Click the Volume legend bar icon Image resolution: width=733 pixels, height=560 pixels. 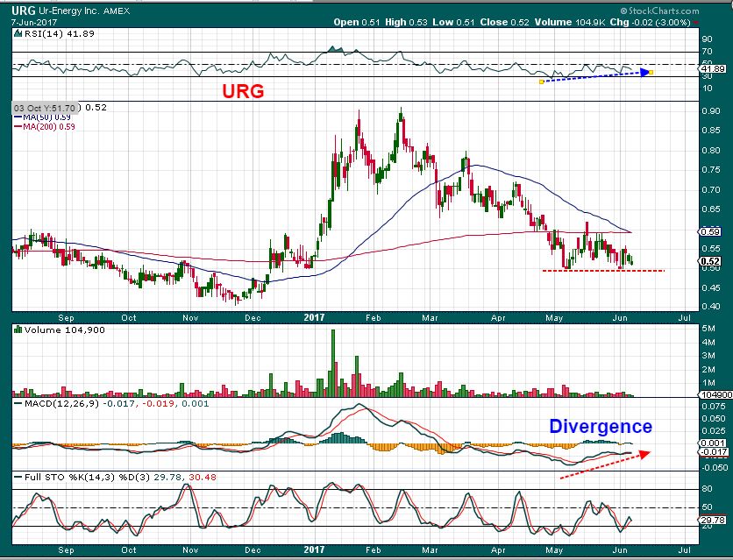(18, 330)
